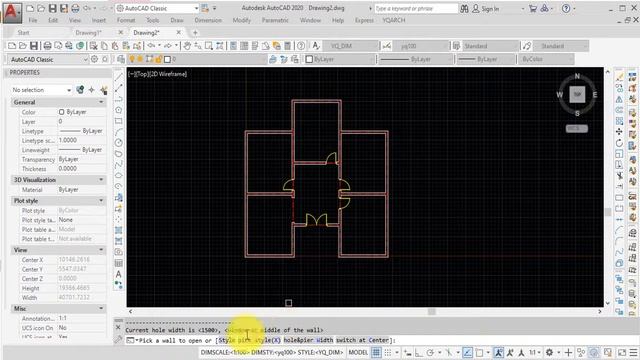
Task: Activate the Pan hand tool
Action: [187, 46]
